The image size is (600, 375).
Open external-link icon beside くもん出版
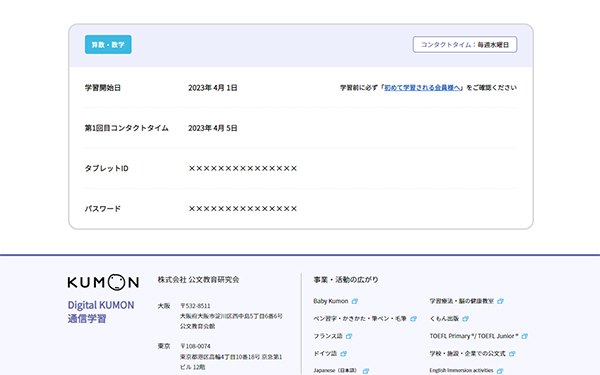pyautogui.click(x=465, y=319)
